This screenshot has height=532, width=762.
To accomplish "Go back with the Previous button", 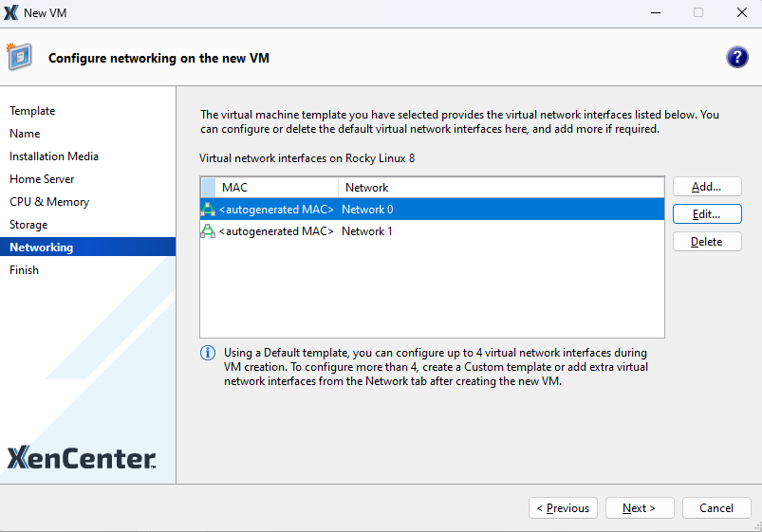I will [563, 508].
